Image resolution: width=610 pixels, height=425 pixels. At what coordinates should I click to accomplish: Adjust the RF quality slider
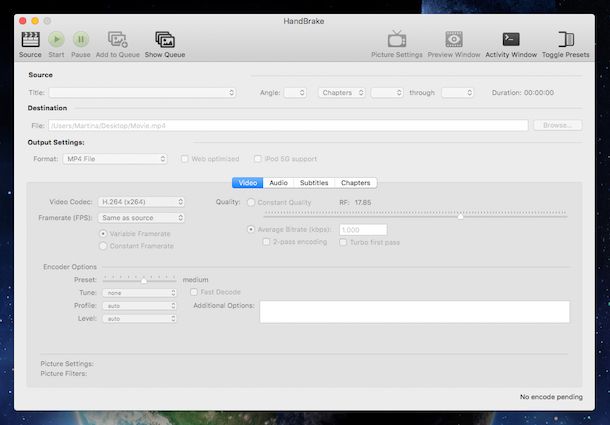coord(460,216)
